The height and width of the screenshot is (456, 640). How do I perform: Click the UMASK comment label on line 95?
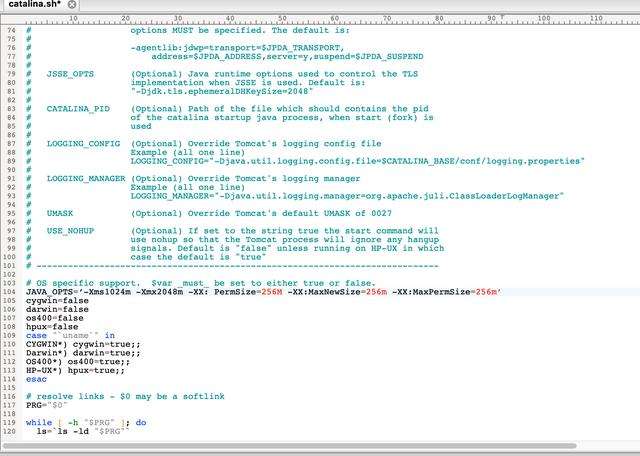click(x=60, y=214)
